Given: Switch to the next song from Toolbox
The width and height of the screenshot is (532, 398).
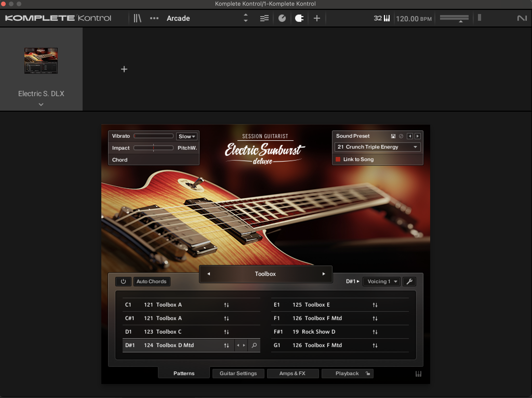Looking at the screenshot, I should coord(324,274).
